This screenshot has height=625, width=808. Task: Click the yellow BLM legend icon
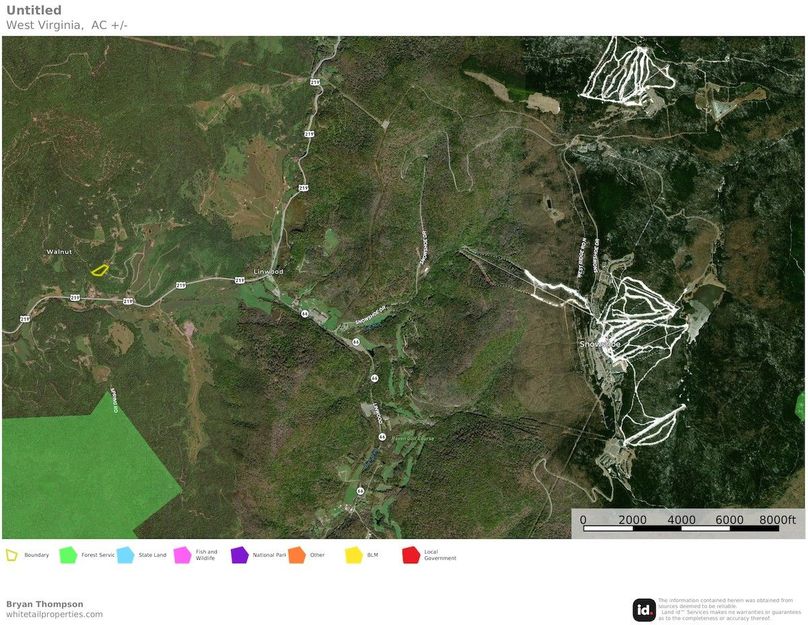[353, 555]
